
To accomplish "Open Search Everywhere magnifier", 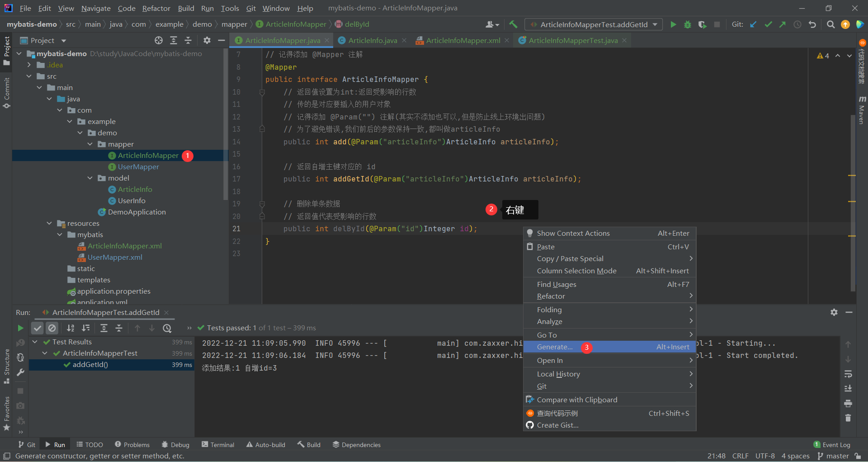I will pos(830,24).
